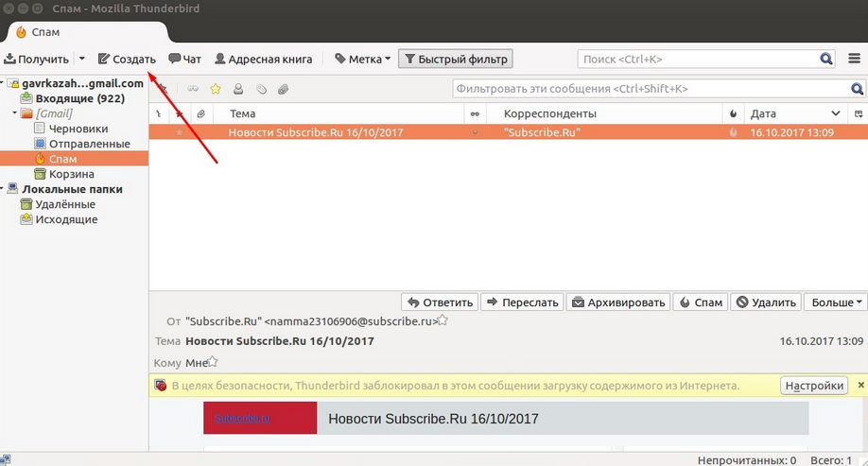Click the Ответить reply button
This screenshot has height=466, width=868.
point(440,302)
